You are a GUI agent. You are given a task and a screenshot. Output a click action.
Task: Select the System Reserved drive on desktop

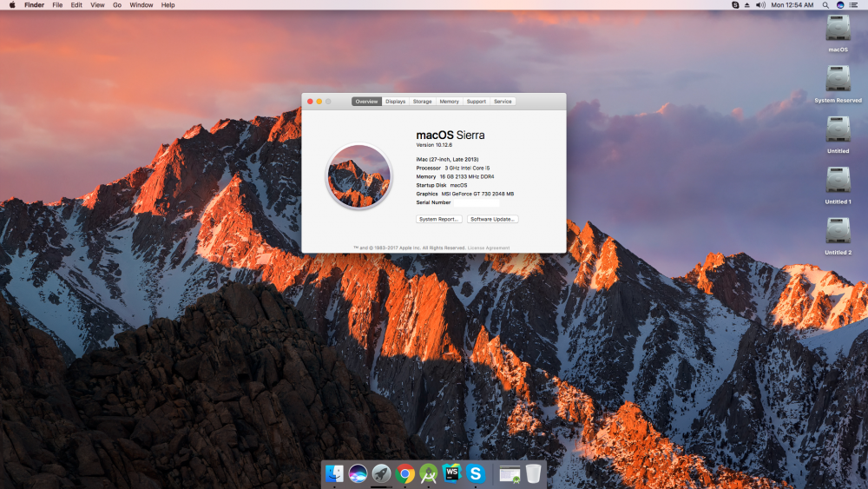click(x=838, y=79)
